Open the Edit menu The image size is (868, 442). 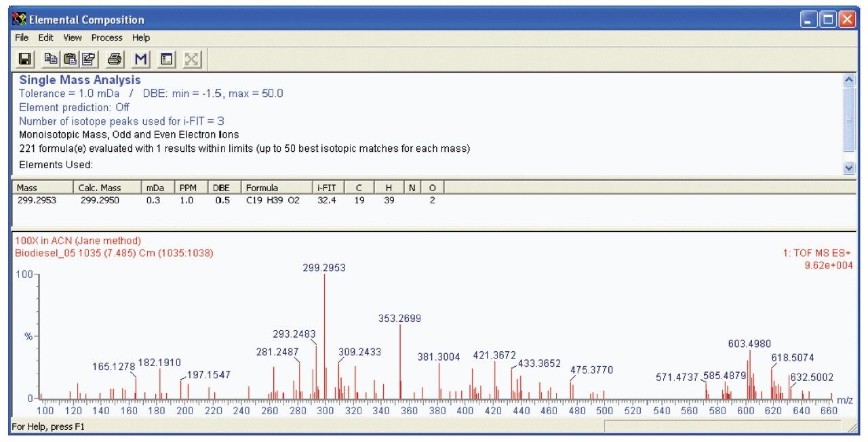pyautogui.click(x=45, y=38)
